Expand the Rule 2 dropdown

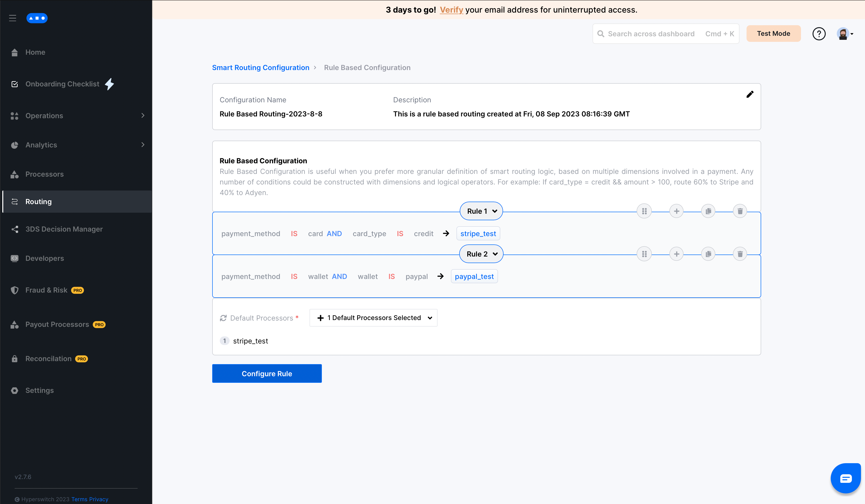coord(481,254)
